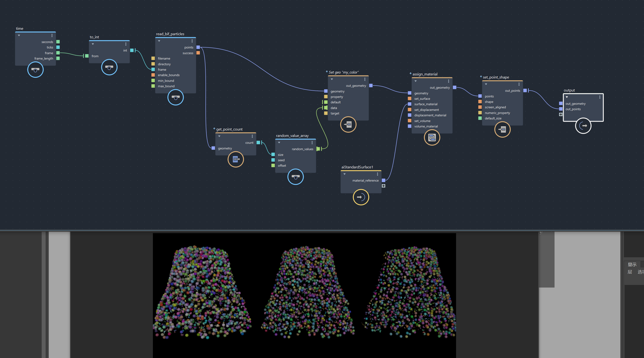The height and width of the screenshot is (358, 644).
Task: Click the set-property icon under Set geo my_color node
Action: point(348,124)
